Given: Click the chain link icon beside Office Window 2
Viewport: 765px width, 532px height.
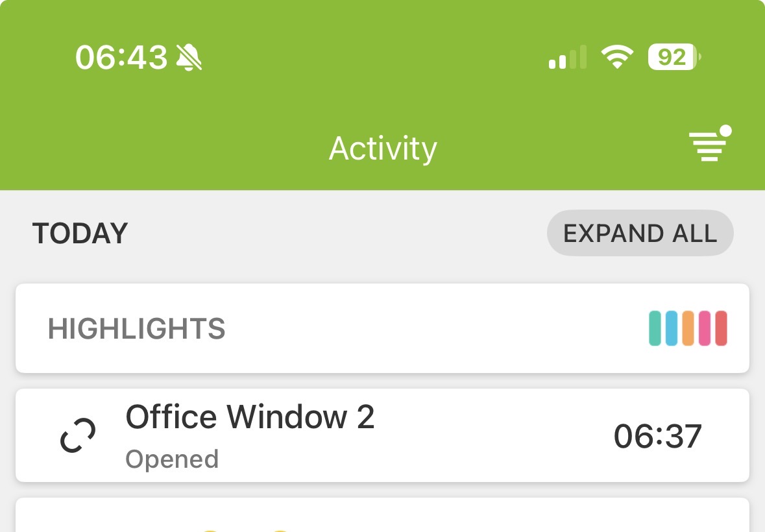Looking at the screenshot, I should coord(78,435).
